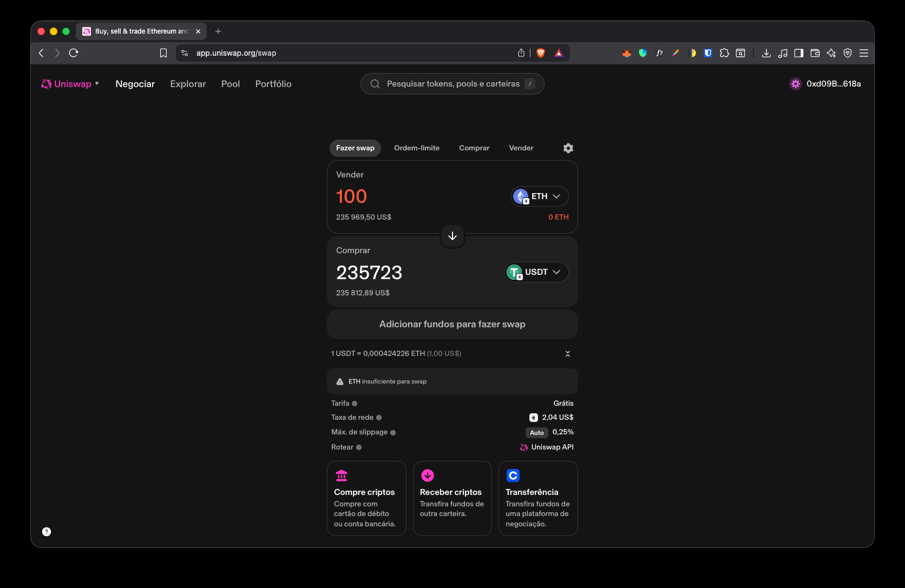Click the help question mark icon

(x=47, y=532)
